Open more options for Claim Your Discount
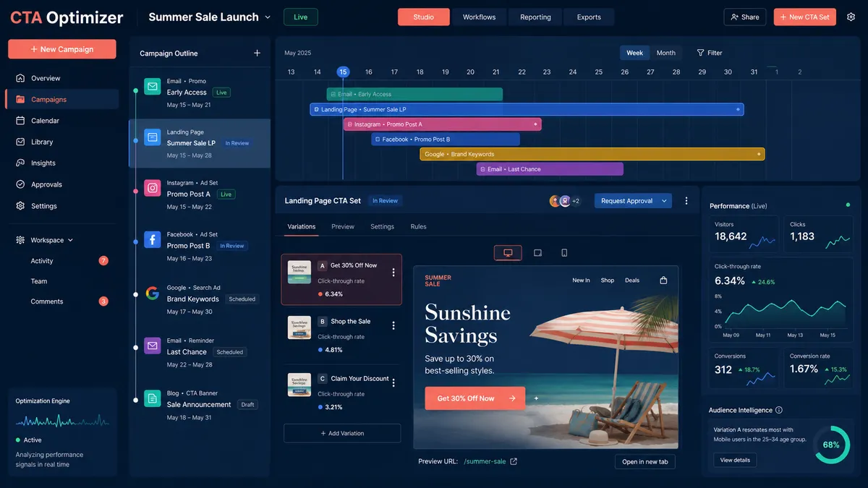Screen dimensions: 868x488 pyautogui.click(x=393, y=383)
